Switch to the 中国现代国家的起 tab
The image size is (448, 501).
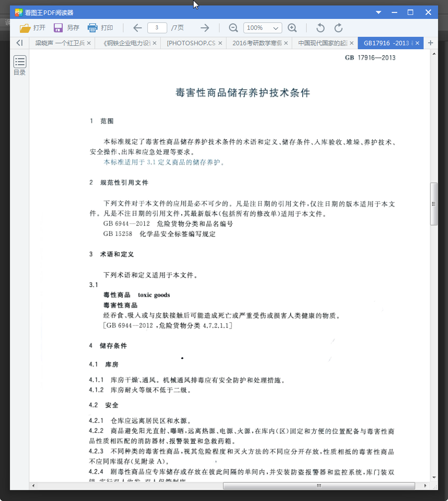pyautogui.click(x=323, y=43)
